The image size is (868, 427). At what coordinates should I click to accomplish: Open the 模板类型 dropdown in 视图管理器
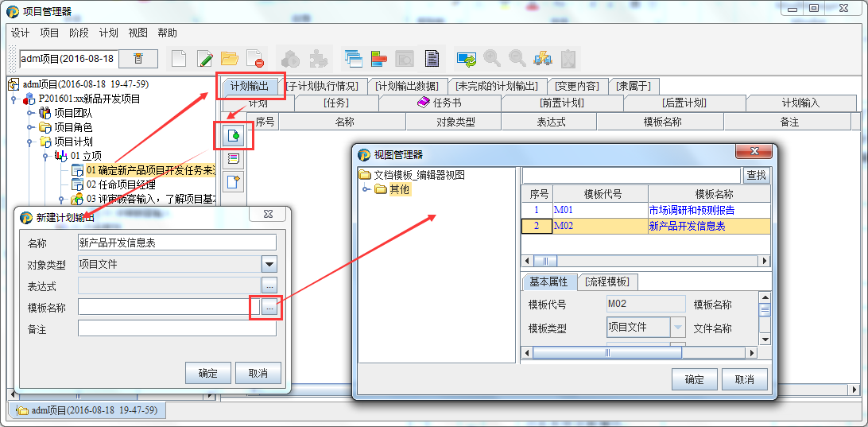(678, 328)
